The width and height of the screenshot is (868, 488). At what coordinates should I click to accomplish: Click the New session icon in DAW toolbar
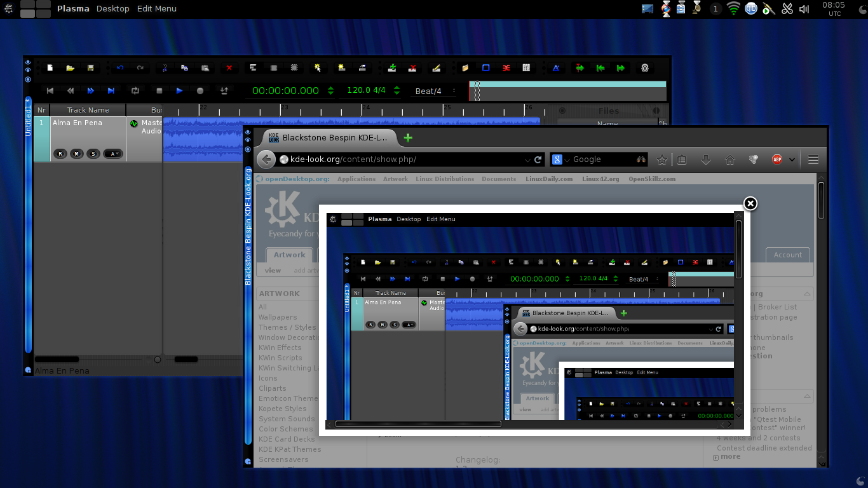tap(50, 68)
